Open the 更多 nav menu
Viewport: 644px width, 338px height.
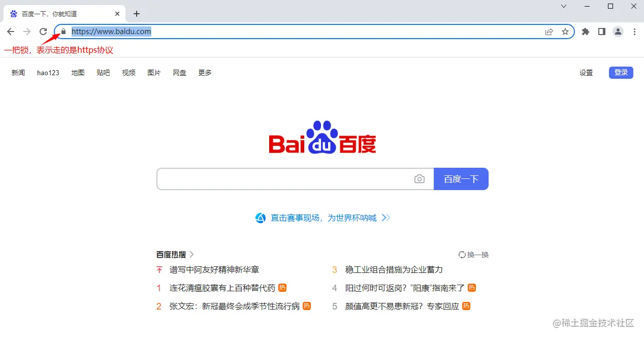coord(205,73)
